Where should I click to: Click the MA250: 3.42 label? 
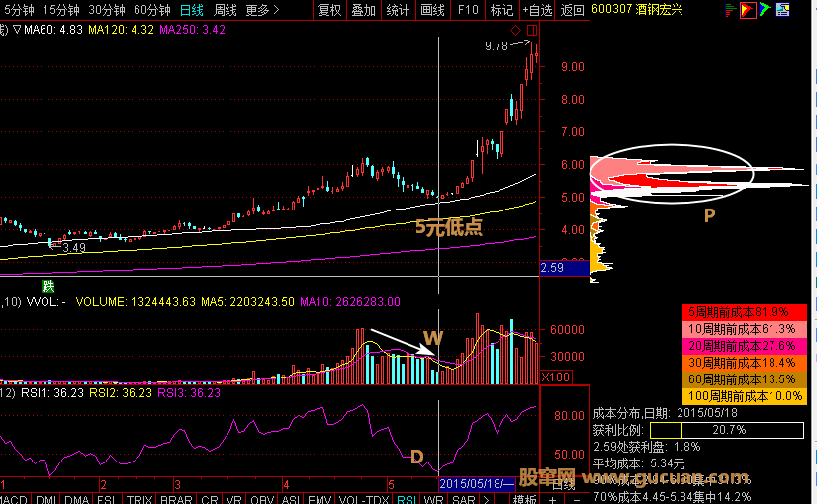[x=192, y=30]
